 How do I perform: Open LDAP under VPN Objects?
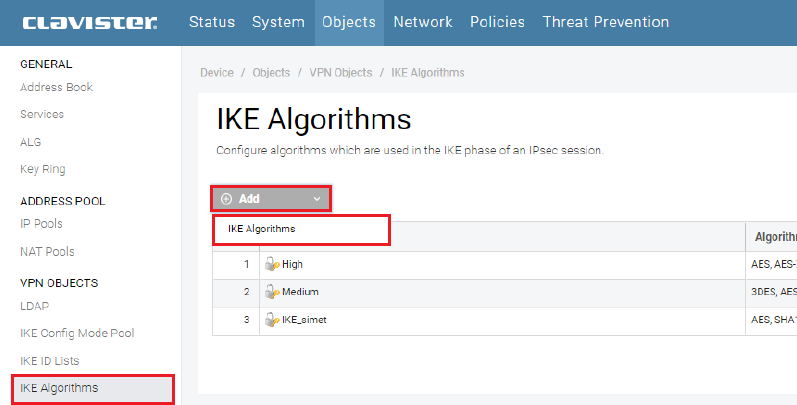34,306
